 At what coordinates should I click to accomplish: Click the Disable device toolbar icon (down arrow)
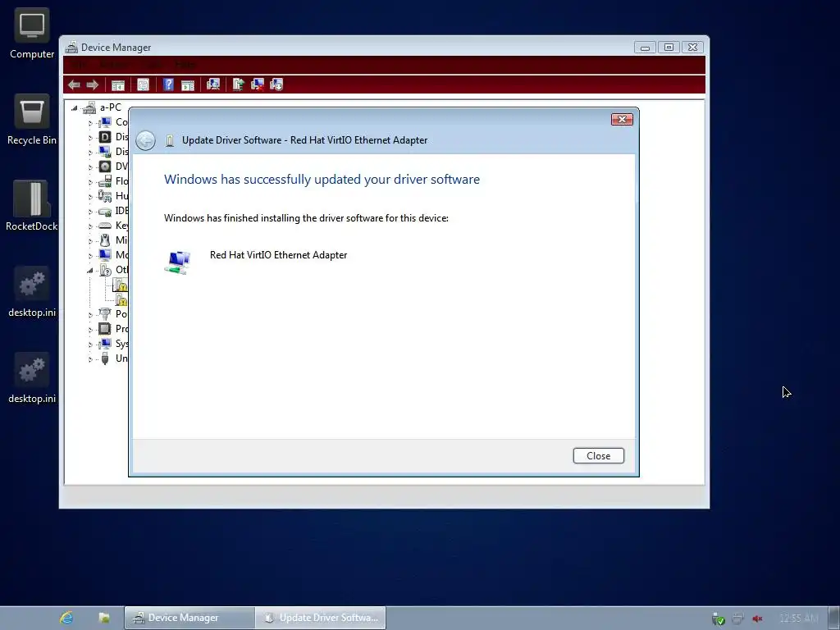[x=276, y=84]
